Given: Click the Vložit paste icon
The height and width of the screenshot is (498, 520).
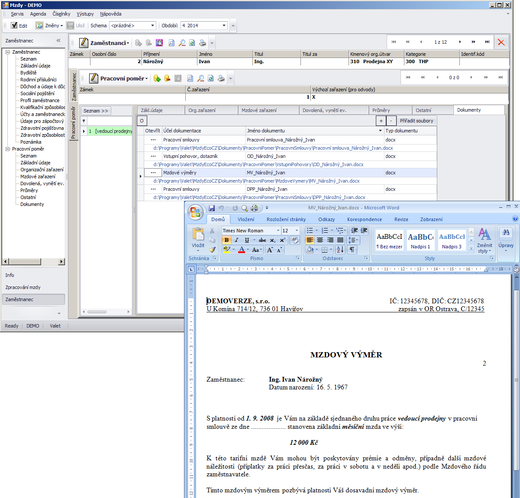Looking at the screenshot, I should (198, 235).
